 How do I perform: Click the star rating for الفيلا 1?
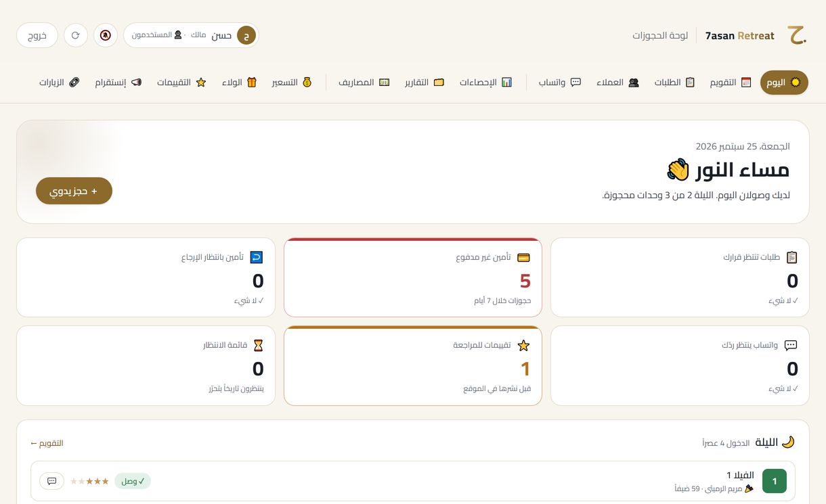[89, 481]
